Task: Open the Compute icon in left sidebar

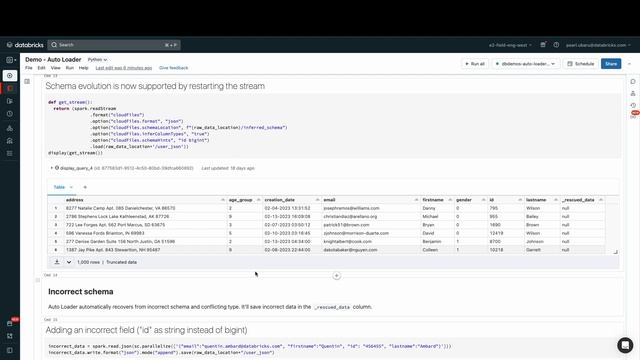Action: (10, 141)
